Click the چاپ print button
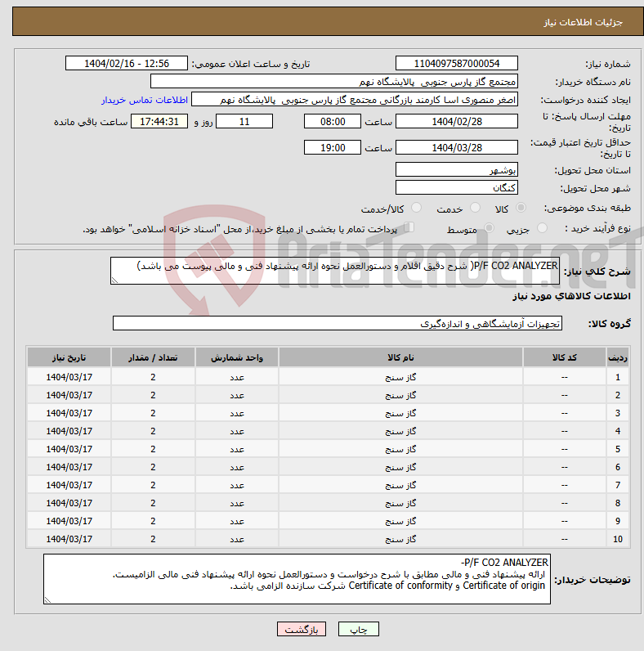 (359, 630)
